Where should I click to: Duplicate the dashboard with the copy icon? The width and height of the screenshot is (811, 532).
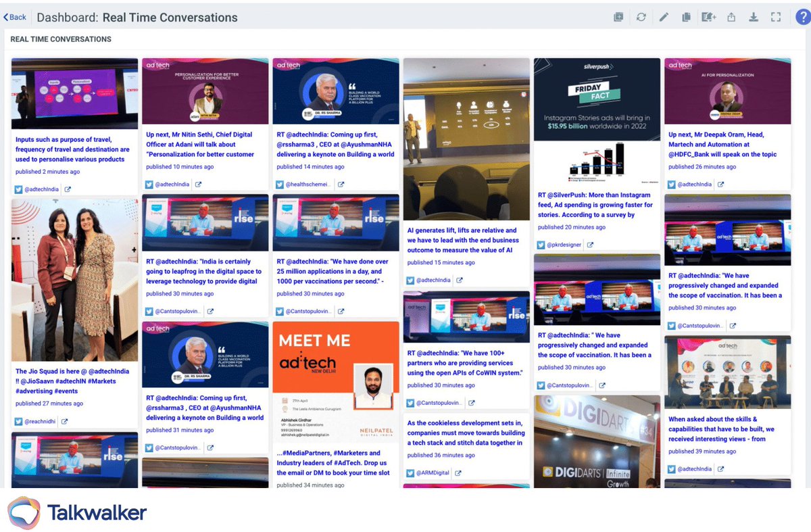[686, 18]
